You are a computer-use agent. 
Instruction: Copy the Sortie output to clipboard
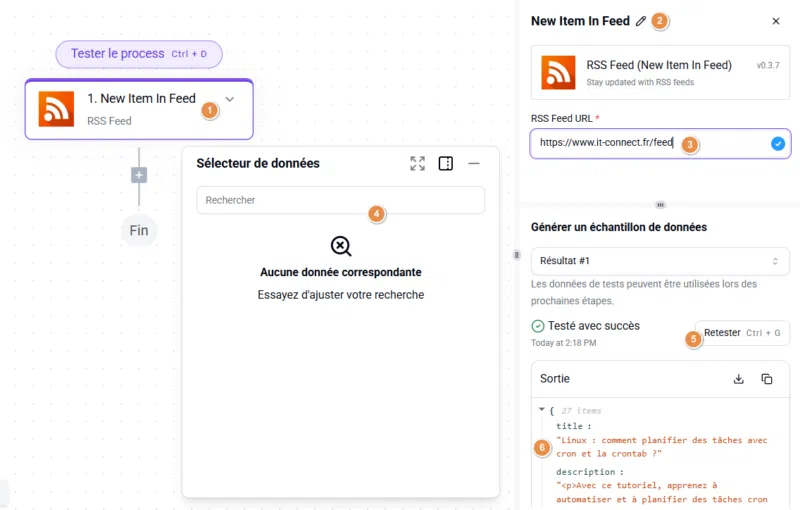(767, 379)
